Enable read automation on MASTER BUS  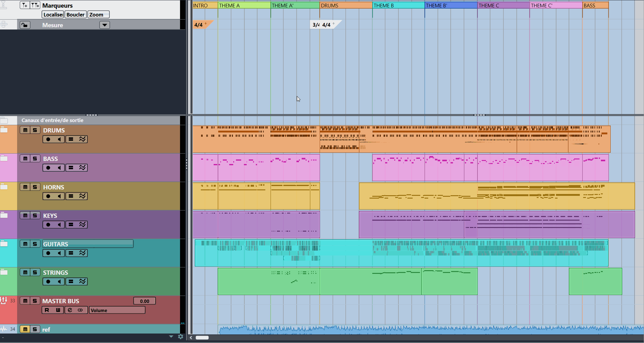[x=46, y=310]
